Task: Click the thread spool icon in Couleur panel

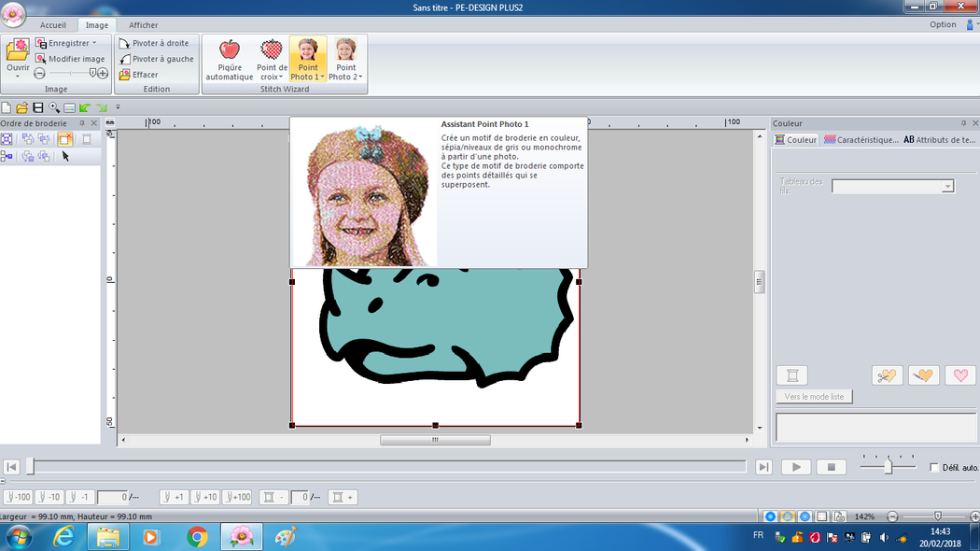Action: point(791,375)
